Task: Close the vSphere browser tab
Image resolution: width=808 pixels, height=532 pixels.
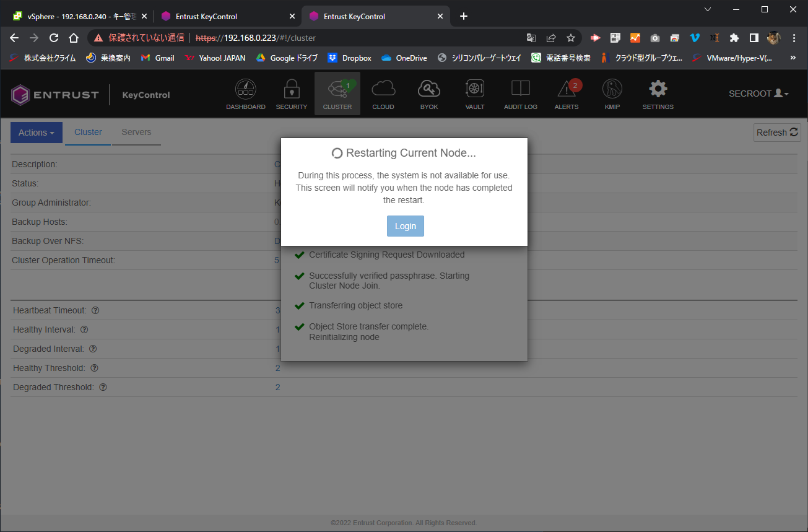Action: (x=144, y=17)
